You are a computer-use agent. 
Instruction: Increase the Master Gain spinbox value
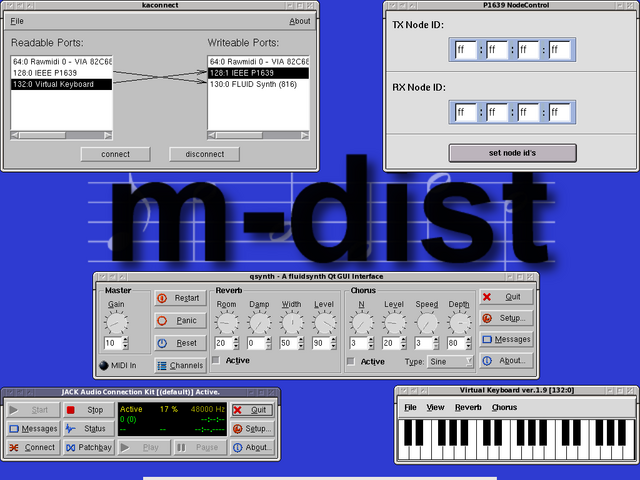(127, 340)
